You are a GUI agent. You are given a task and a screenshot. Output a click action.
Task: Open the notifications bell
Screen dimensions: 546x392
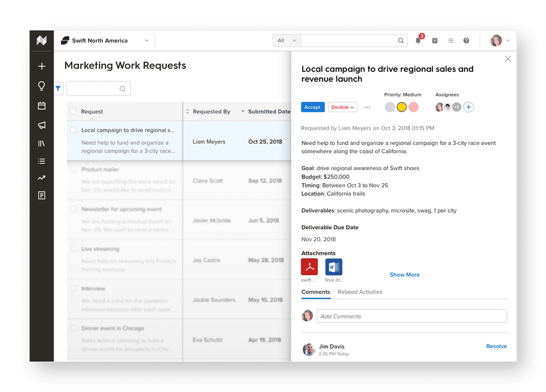[x=418, y=40]
